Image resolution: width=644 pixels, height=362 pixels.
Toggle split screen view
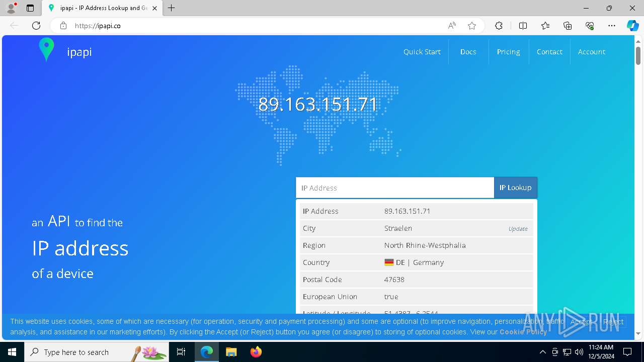523,26
